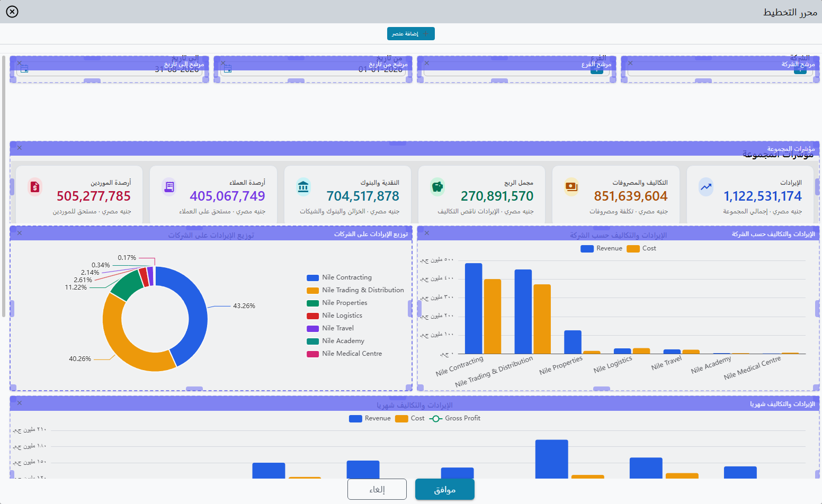Toggle Revenue series in the company bar chart legend

(x=602, y=248)
